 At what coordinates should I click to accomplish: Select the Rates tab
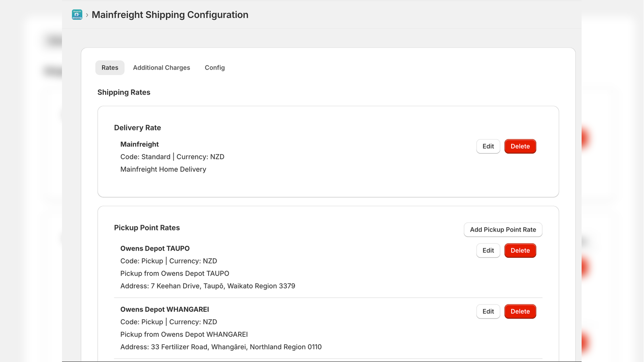point(109,68)
